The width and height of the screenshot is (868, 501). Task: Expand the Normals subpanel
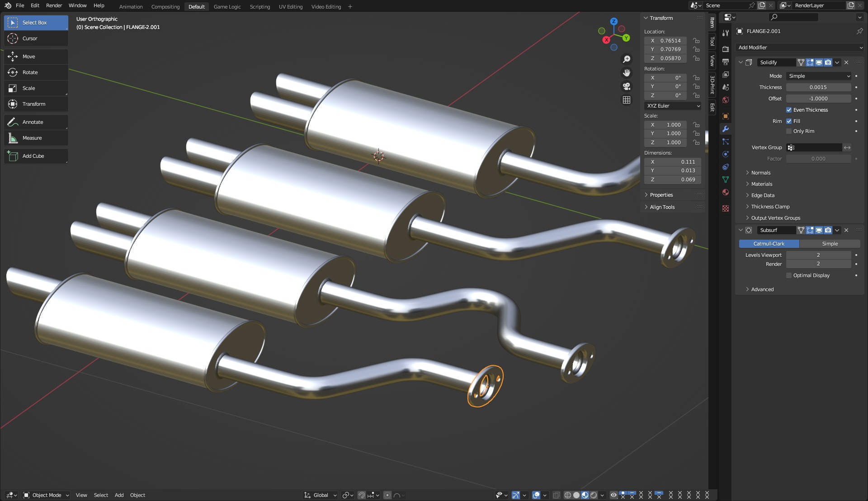point(761,173)
